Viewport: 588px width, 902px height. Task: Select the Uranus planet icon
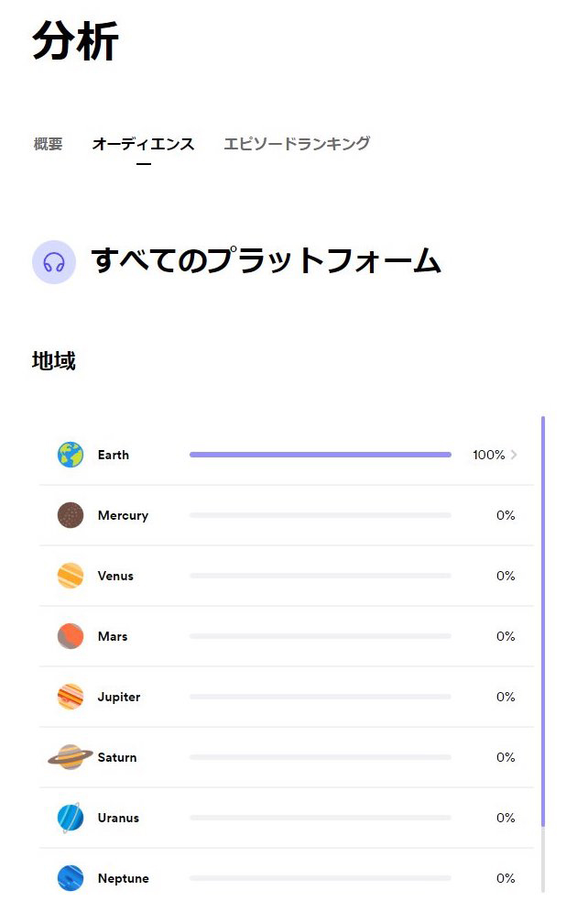[71, 818]
